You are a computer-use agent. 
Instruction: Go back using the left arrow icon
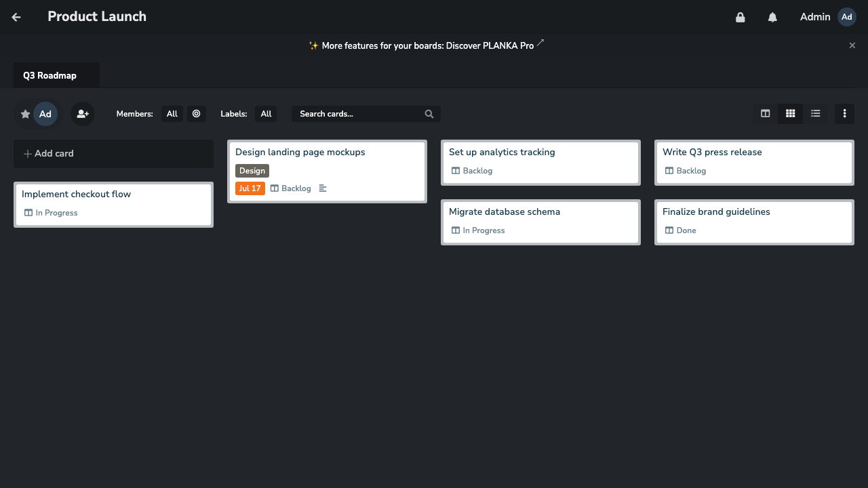click(x=16, y=17)
